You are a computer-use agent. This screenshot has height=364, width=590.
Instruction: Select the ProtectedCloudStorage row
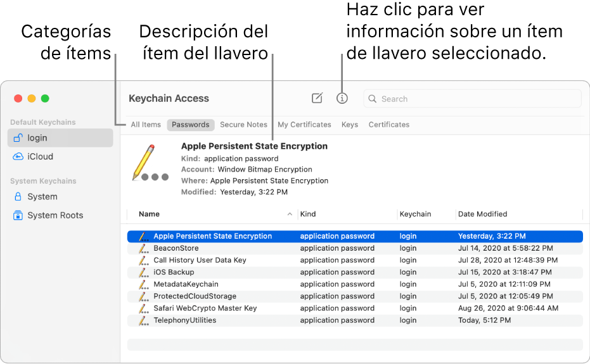point(355,296)
